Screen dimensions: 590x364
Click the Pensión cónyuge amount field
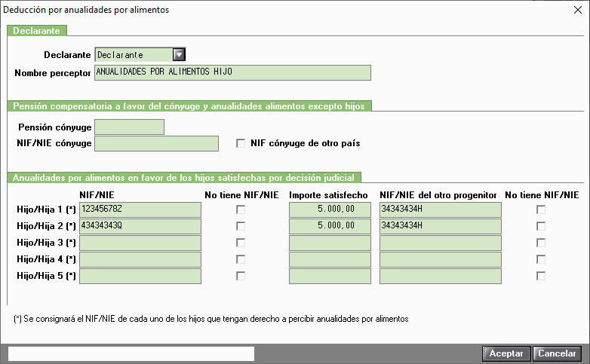pyautogui.click(x=129, y=127)
